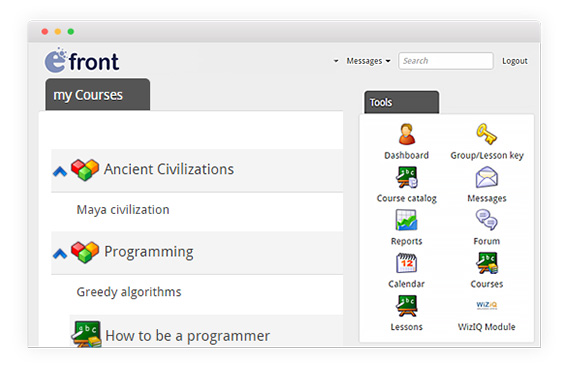Click the How to be a programmer lesson icon
The height and width of the screenshot is (365, 571).
coord(86,334)
